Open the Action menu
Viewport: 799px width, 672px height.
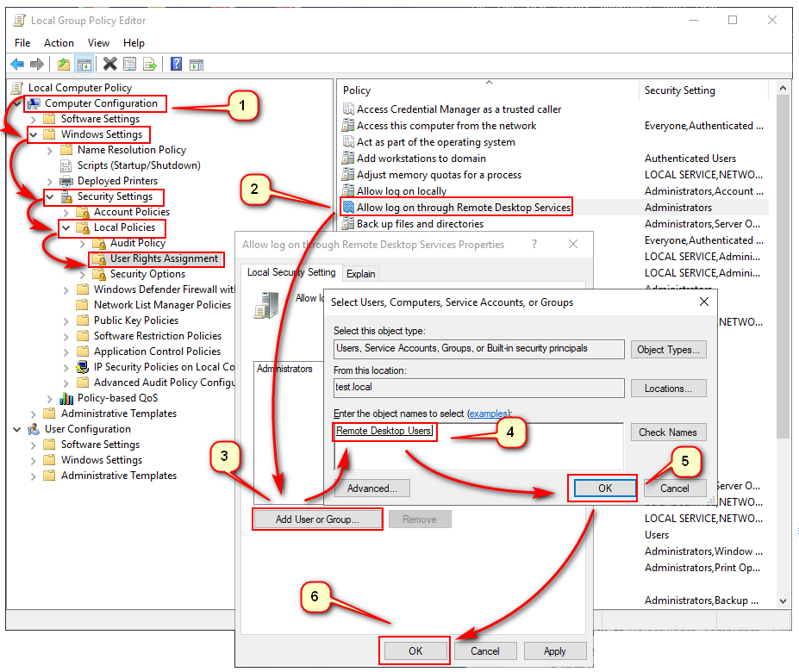pyautogui.click(x=59, y=43)
